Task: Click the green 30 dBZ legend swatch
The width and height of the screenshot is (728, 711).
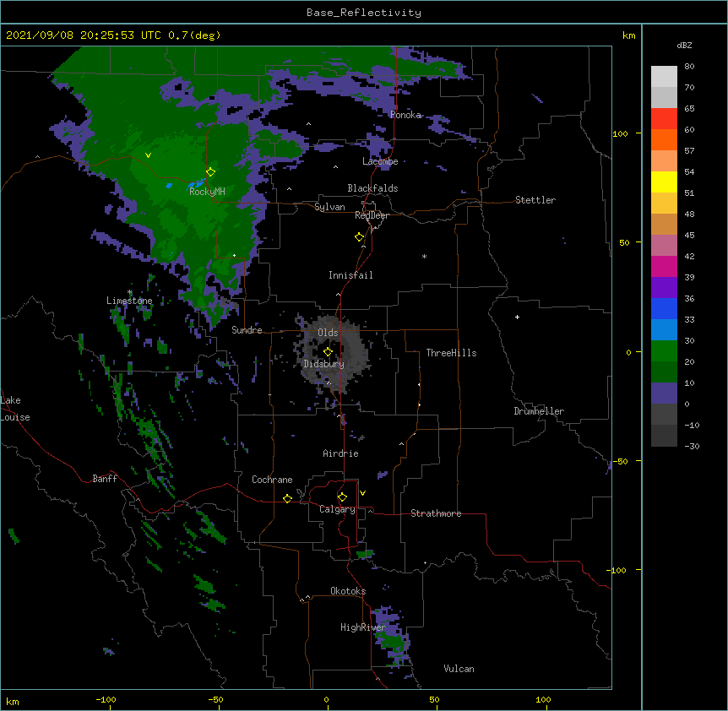Action: 664,351
